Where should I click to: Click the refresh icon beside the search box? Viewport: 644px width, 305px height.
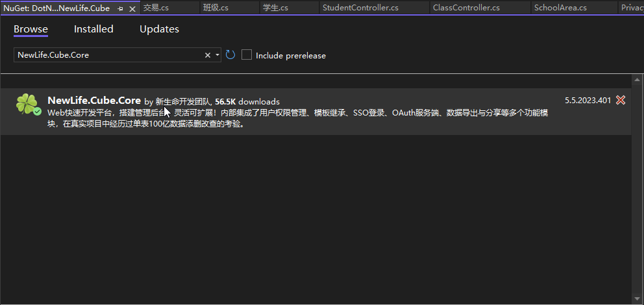click(x=230, y=55)
